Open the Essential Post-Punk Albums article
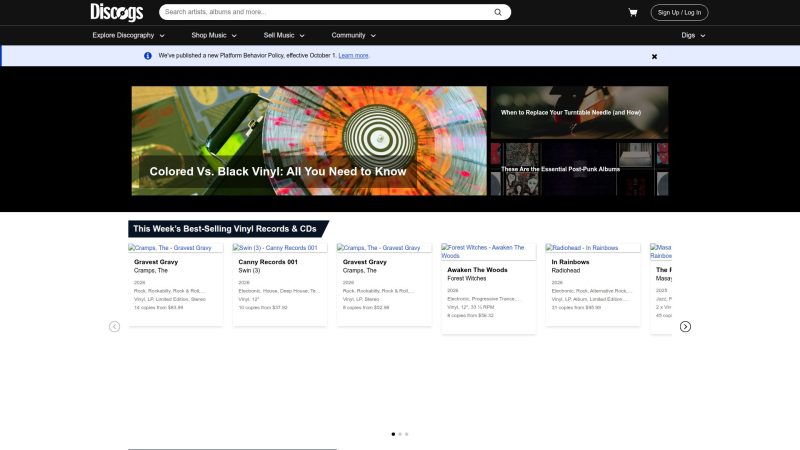800x450 pixels. pyautogui.click(x=579, y=169)
